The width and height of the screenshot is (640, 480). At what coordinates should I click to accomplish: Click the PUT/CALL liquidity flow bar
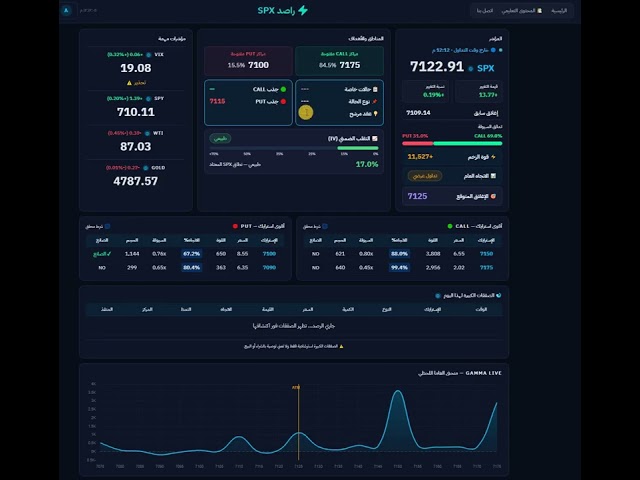pos(452,143)
